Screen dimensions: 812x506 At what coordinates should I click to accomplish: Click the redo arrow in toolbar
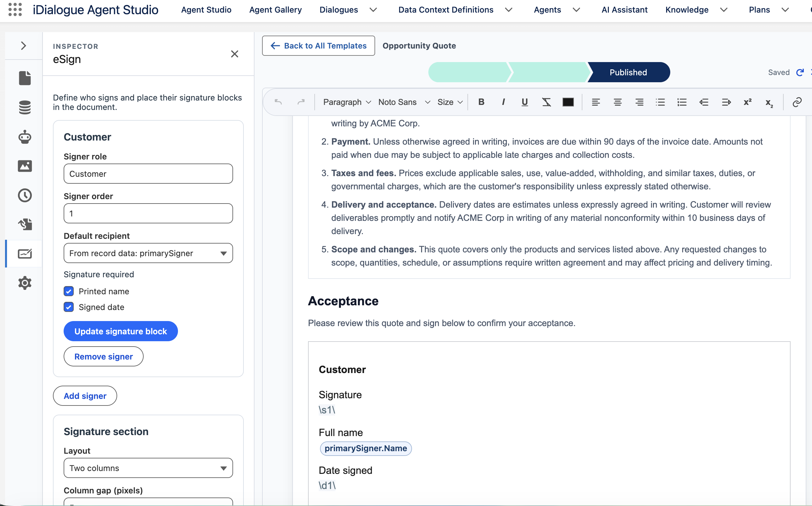point(301,102)
